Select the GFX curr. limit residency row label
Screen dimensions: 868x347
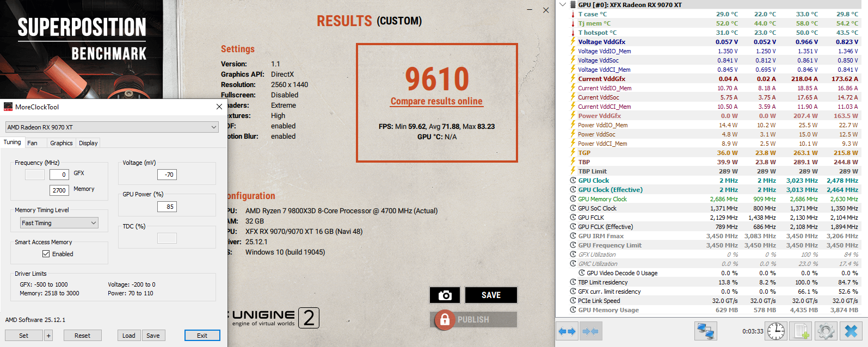[609, 292]
